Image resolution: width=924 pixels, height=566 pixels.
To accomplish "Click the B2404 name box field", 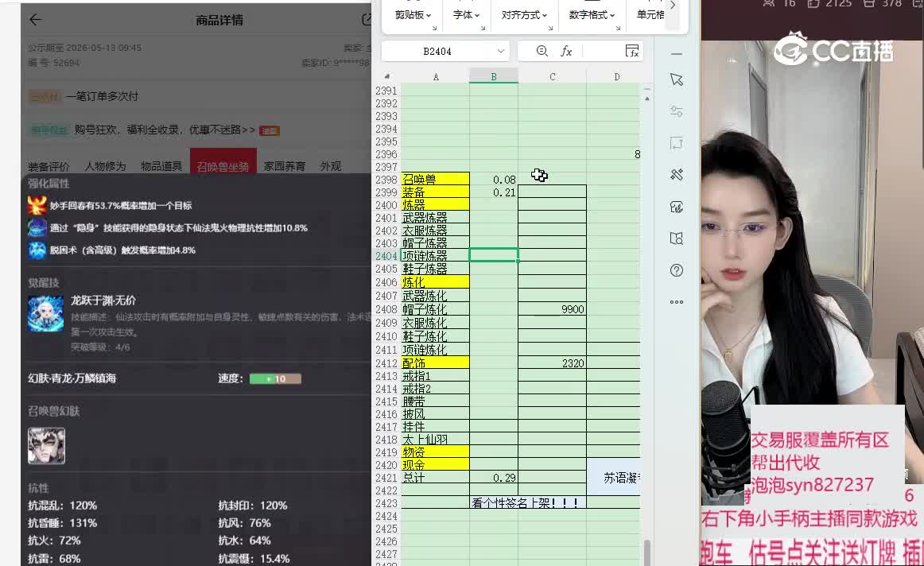I will click(437, 51).
